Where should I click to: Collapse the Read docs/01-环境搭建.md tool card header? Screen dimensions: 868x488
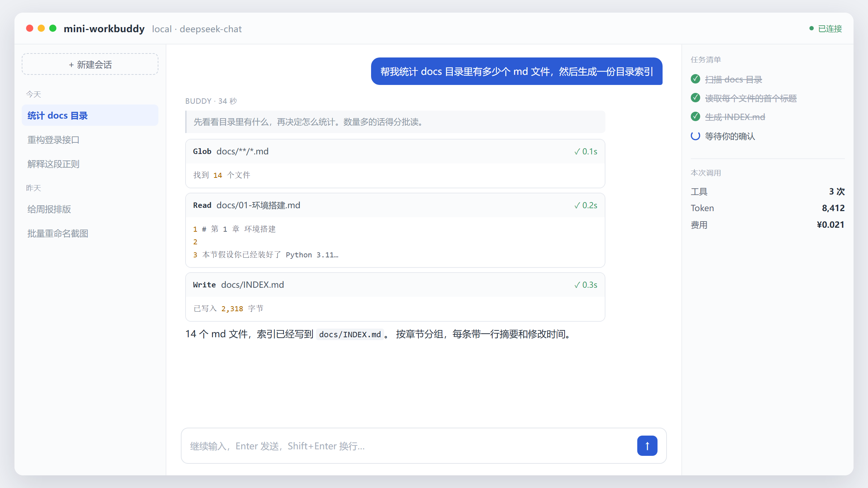395,205
